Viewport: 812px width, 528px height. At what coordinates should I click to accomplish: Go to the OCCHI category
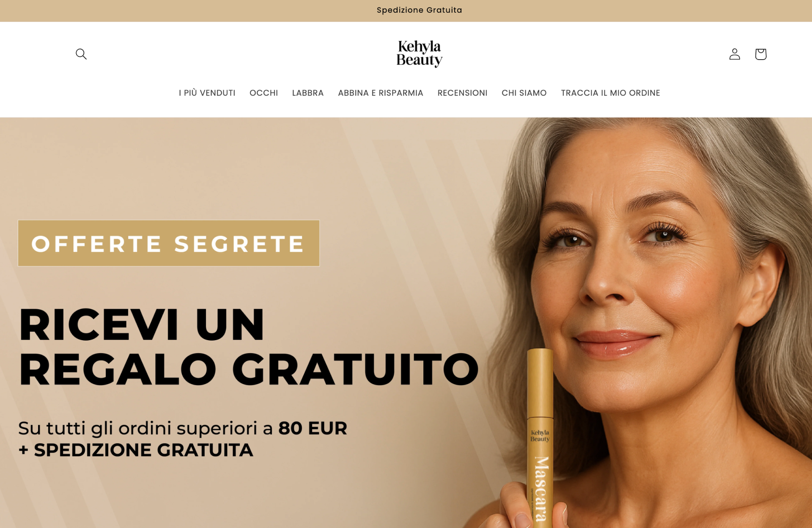[x=263, y=93]
